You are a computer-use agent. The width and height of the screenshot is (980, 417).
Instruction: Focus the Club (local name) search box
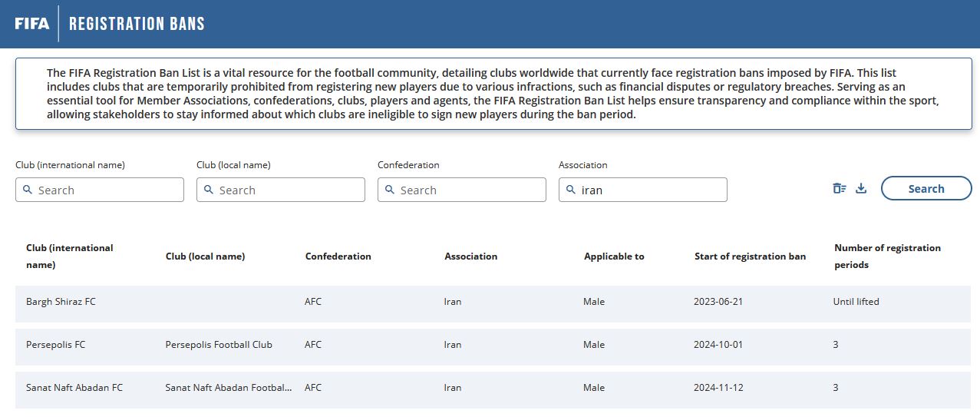[289, 190]
